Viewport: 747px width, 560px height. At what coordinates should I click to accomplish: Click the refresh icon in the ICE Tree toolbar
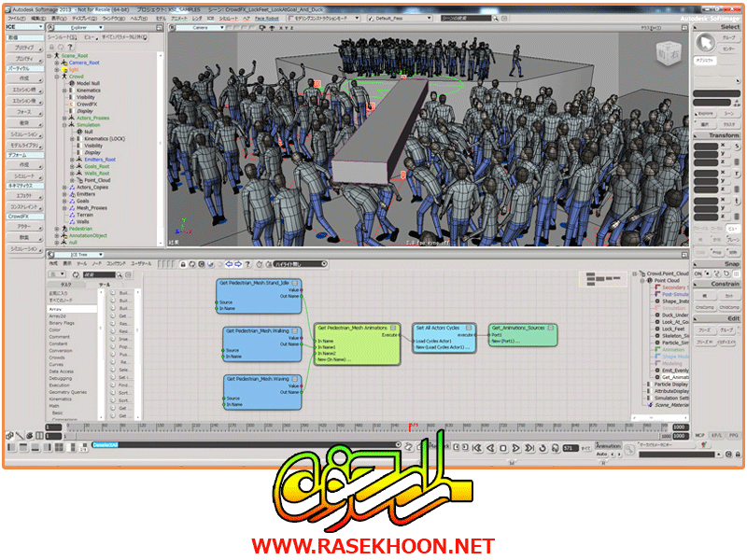(x=192, y=264)
